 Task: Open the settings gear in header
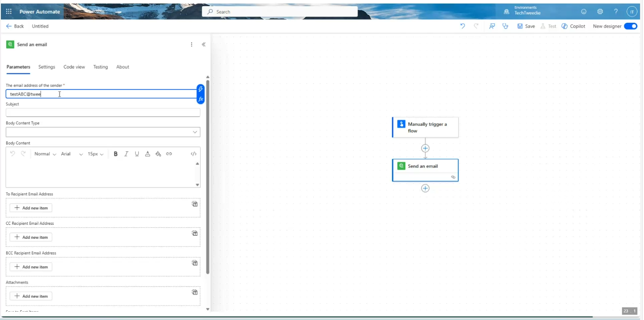[600, 12]
